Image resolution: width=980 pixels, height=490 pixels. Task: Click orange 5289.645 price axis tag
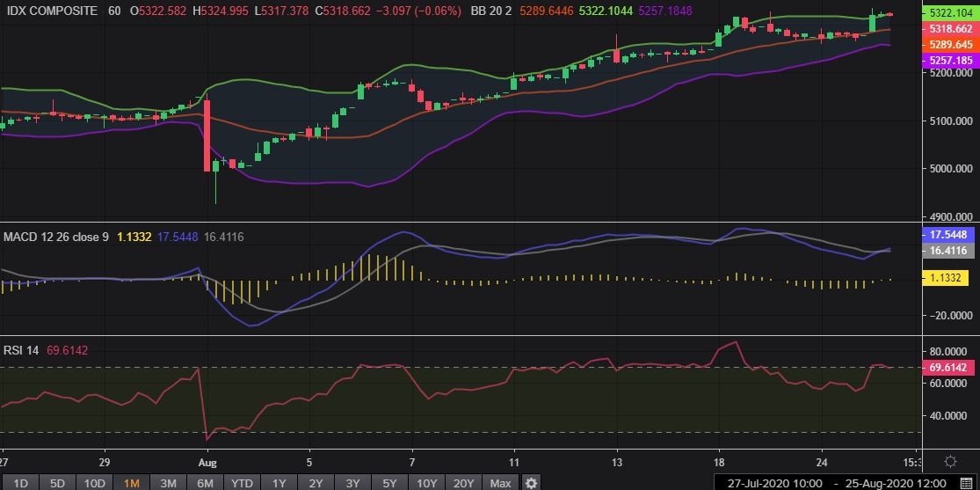(950, 45)
